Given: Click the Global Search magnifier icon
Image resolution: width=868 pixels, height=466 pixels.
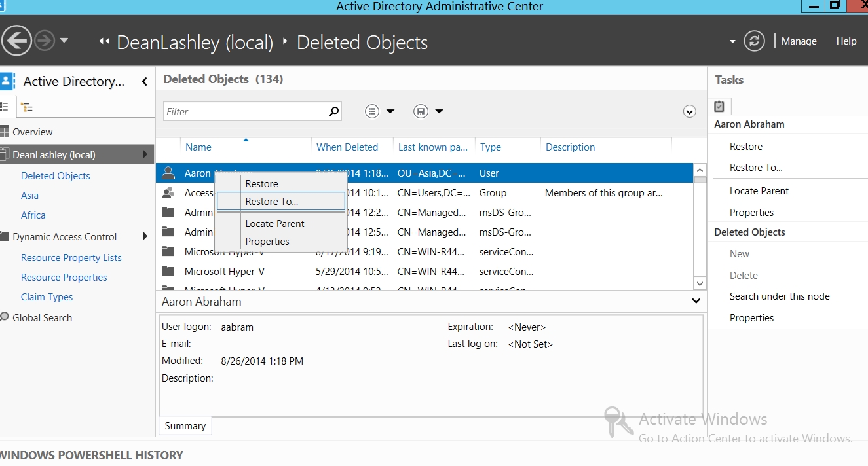Looking at the screenshot, I should point(5,317).
